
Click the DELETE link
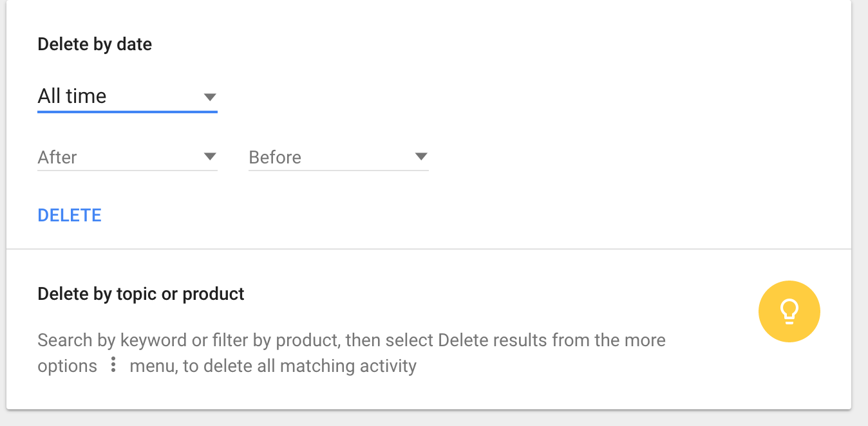[69, 215]
